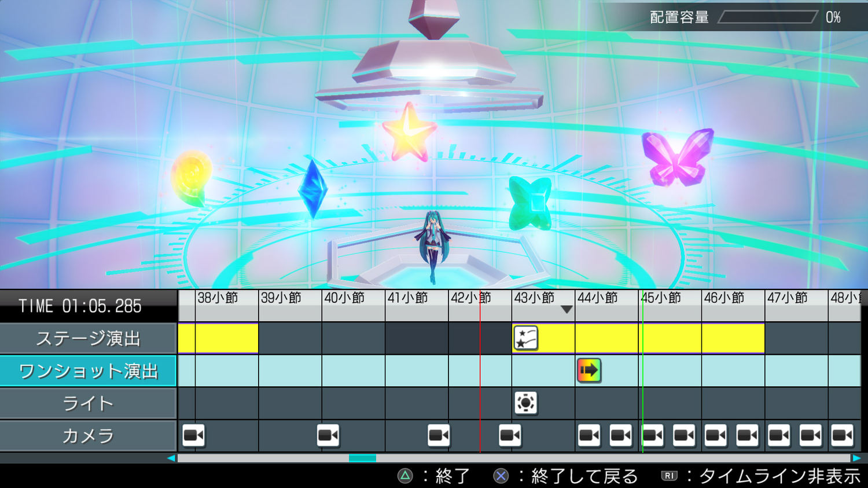868x488 pixels.
Task: Select the stage effect star icon at measure 43
Action: tap(526, 339)
